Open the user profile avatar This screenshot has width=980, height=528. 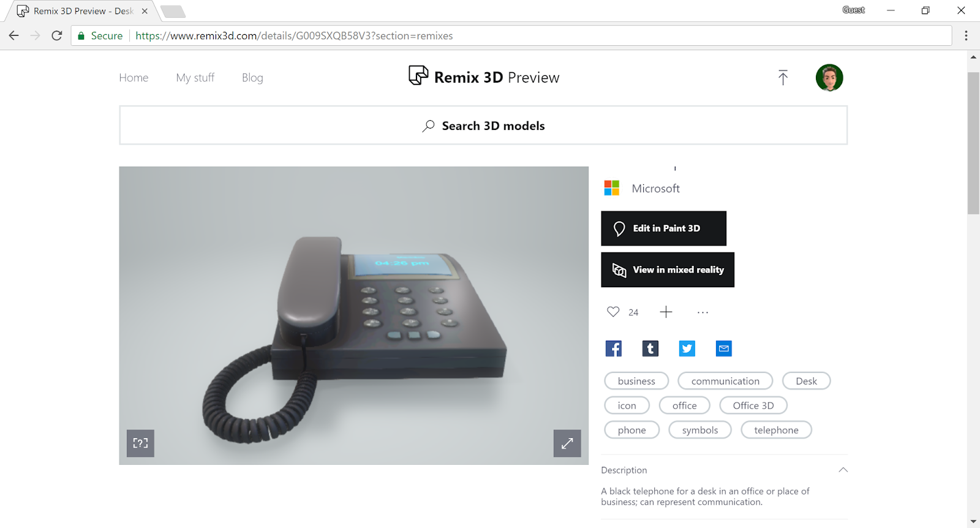coord(829,78)
